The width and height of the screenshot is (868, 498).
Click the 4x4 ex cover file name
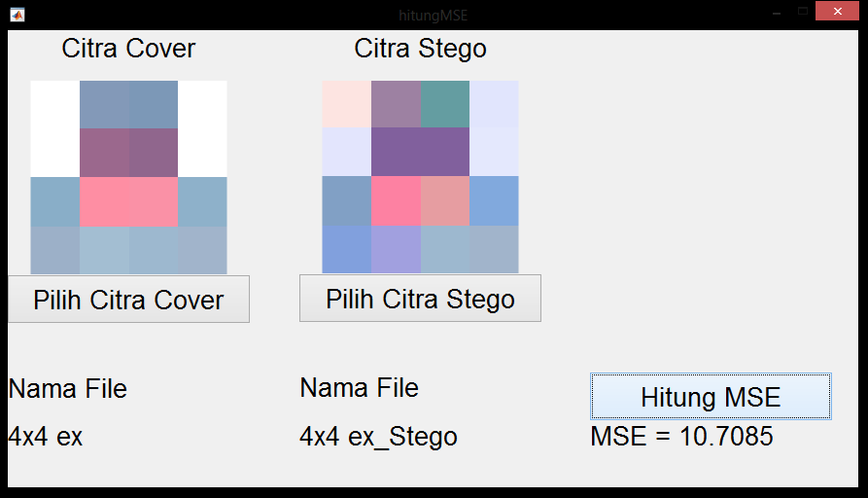46,437
